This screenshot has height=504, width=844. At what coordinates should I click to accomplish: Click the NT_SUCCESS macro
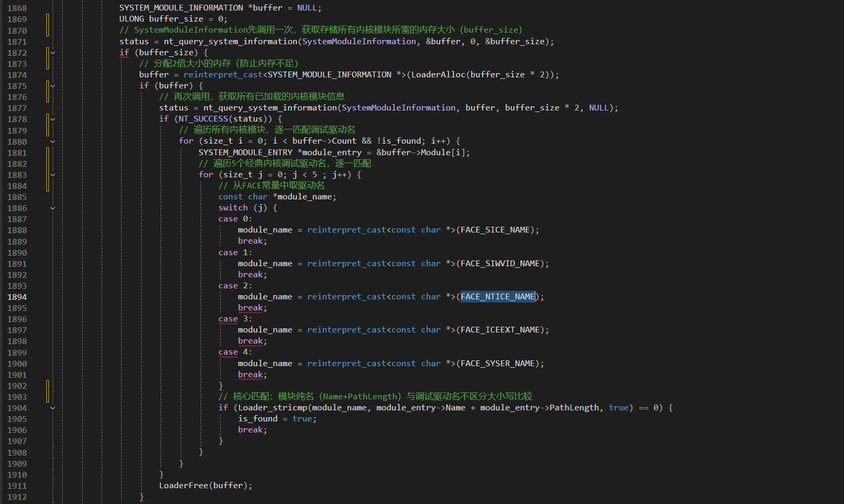[x=203, y=119]
